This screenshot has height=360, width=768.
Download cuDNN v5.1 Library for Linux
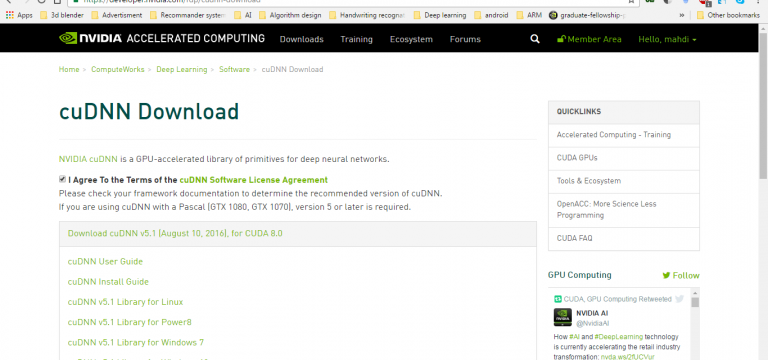[x=125, y=302]
